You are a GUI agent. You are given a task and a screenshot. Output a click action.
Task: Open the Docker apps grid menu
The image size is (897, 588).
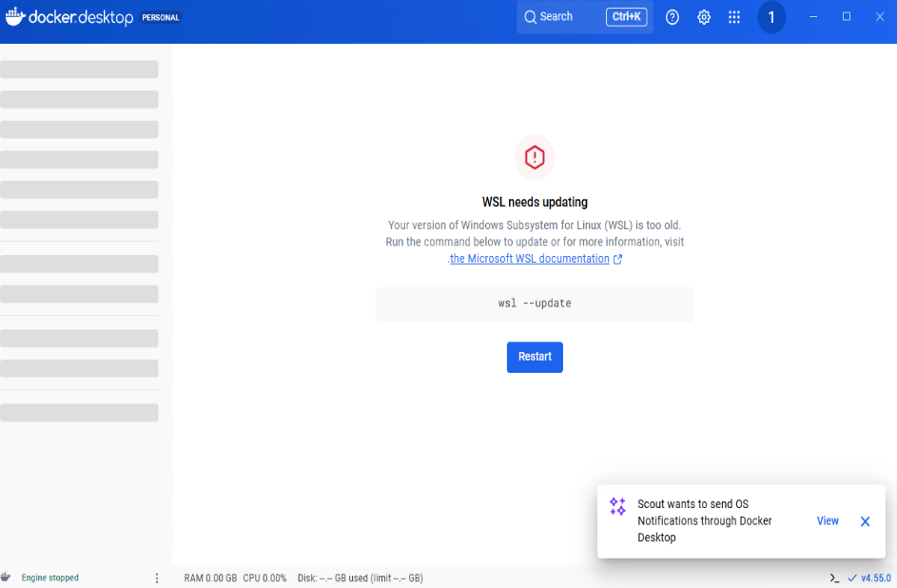tap(734, 17)
